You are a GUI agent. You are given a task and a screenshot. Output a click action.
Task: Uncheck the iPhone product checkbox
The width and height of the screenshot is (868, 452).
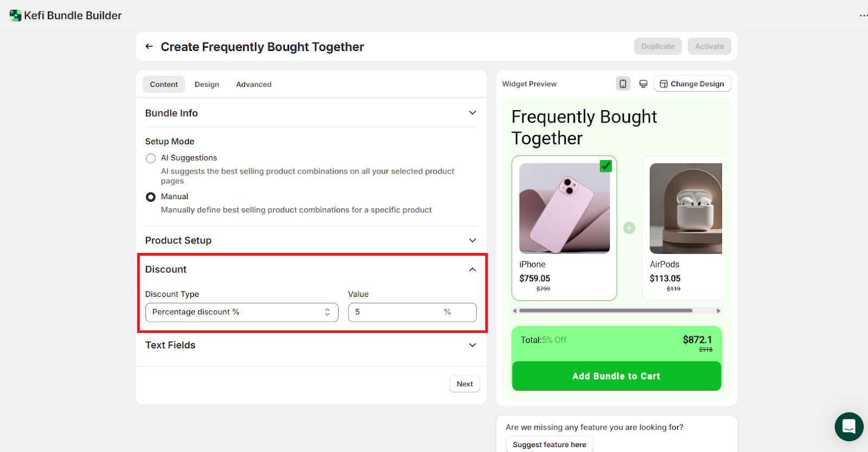[605, 166]
